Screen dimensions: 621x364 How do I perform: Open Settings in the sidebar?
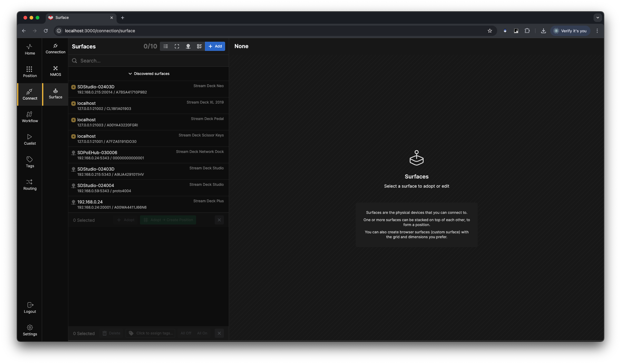30,330
